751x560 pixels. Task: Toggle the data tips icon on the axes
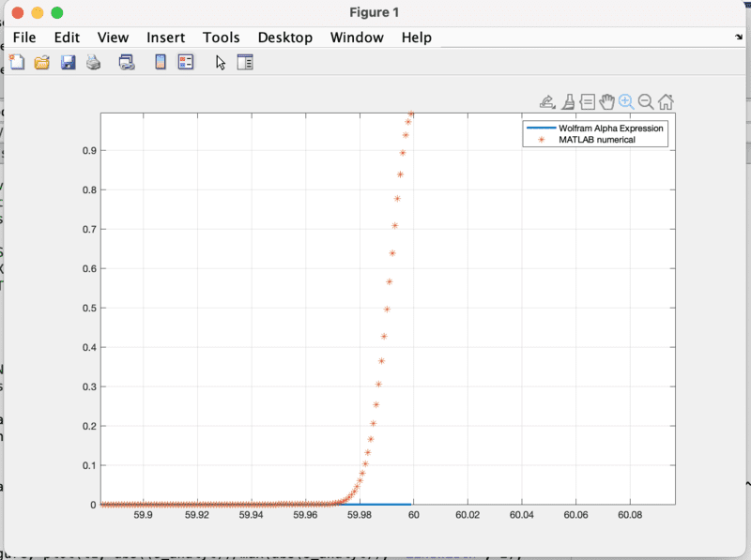pos(588,102)
